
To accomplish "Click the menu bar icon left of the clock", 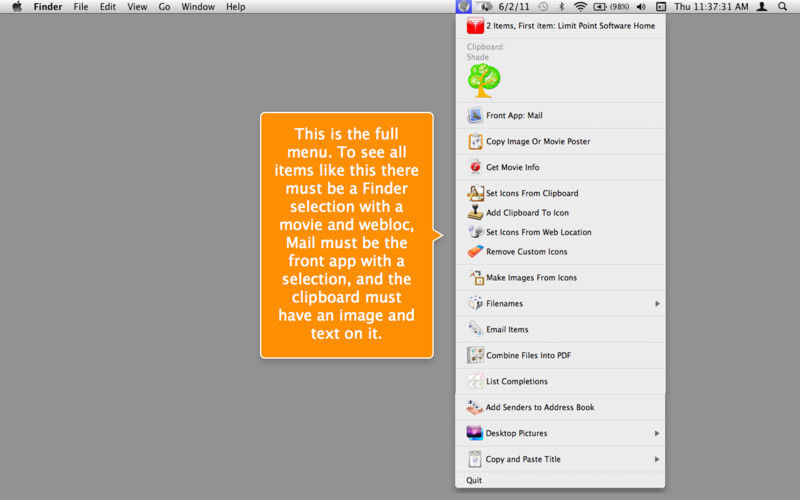I will (x=661, y=7).
